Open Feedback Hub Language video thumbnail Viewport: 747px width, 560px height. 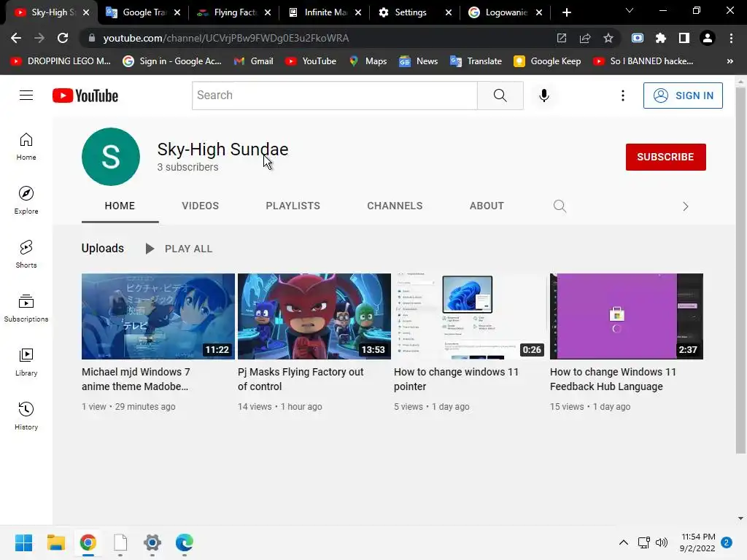(x=627, y=316)
